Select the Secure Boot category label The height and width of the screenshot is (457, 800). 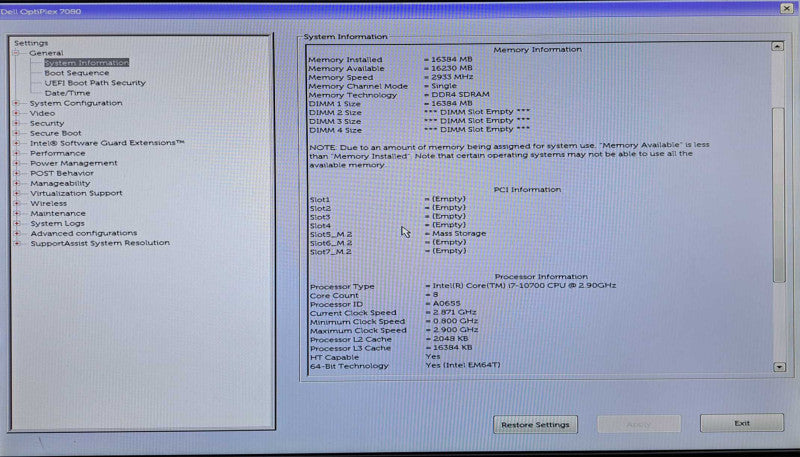(56, 133)
